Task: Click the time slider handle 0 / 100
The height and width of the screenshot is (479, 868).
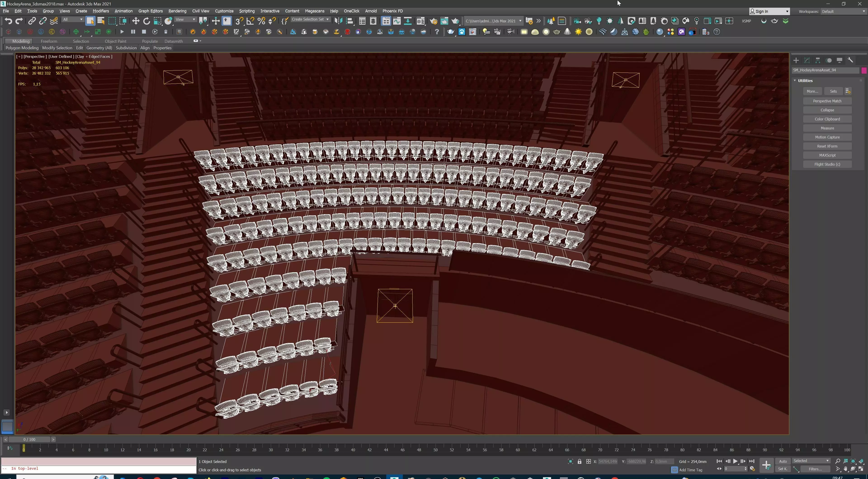Action: [29, 439]
